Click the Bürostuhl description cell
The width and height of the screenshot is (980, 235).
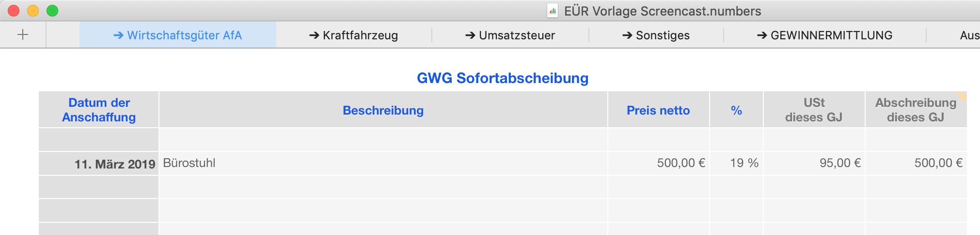pyautogui.click(x=383, y=163)
